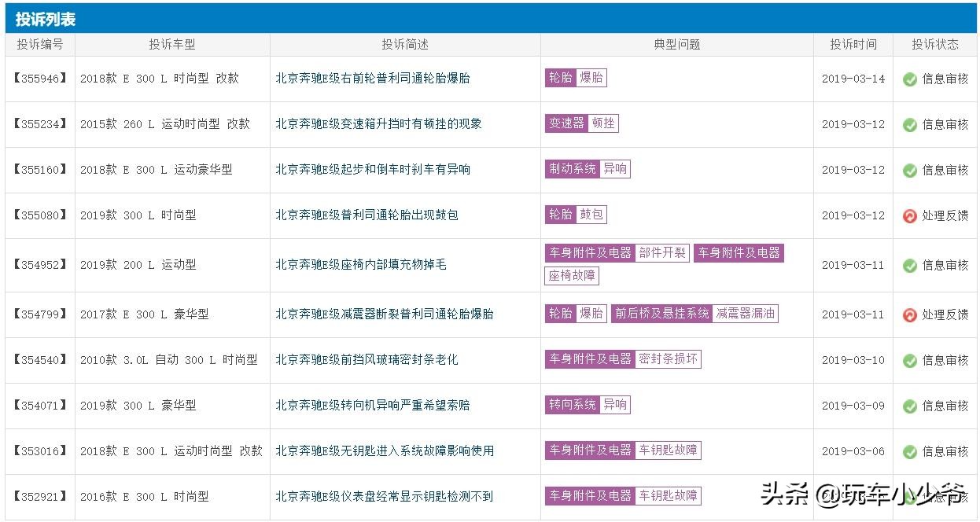
Task: Click the 座椅故障 tag
Action: (x=573, y=276)
